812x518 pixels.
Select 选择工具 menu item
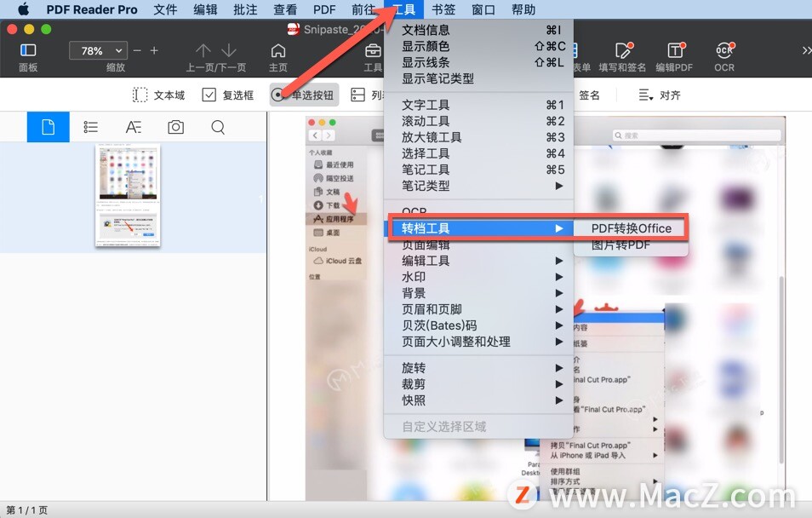pyautogui.click(x=478, y=153)
